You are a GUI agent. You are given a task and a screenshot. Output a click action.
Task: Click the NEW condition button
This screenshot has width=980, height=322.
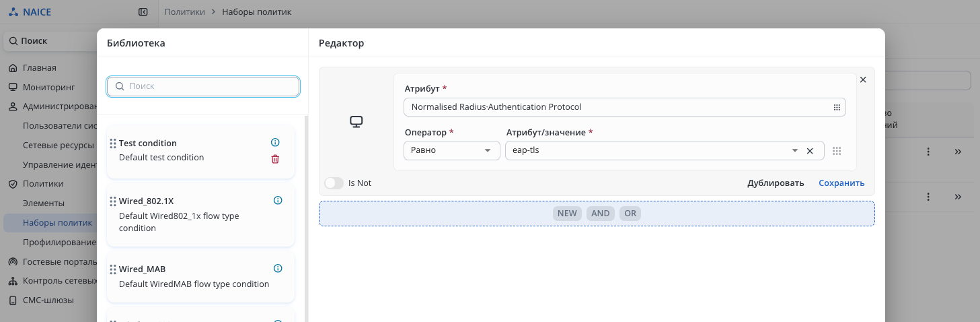[x=567, y=214]
